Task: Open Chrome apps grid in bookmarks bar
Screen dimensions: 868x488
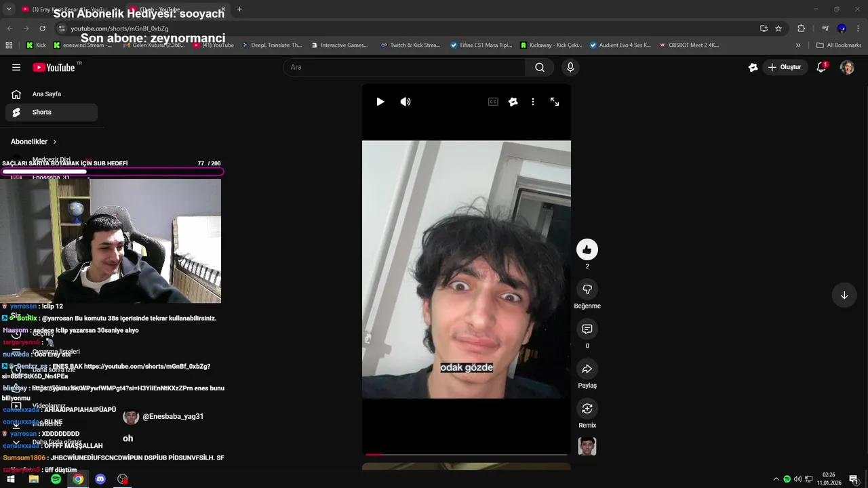Action: (x=9, y=45)
